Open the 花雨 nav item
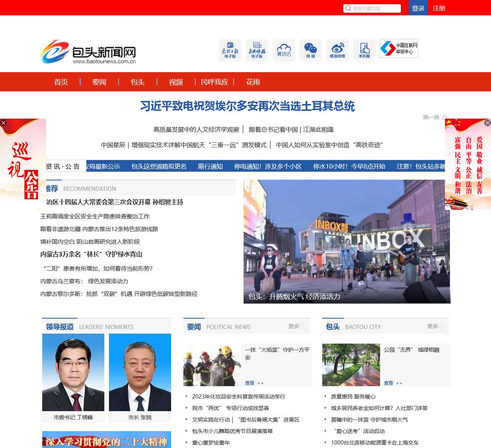 (x=253, y=82)
